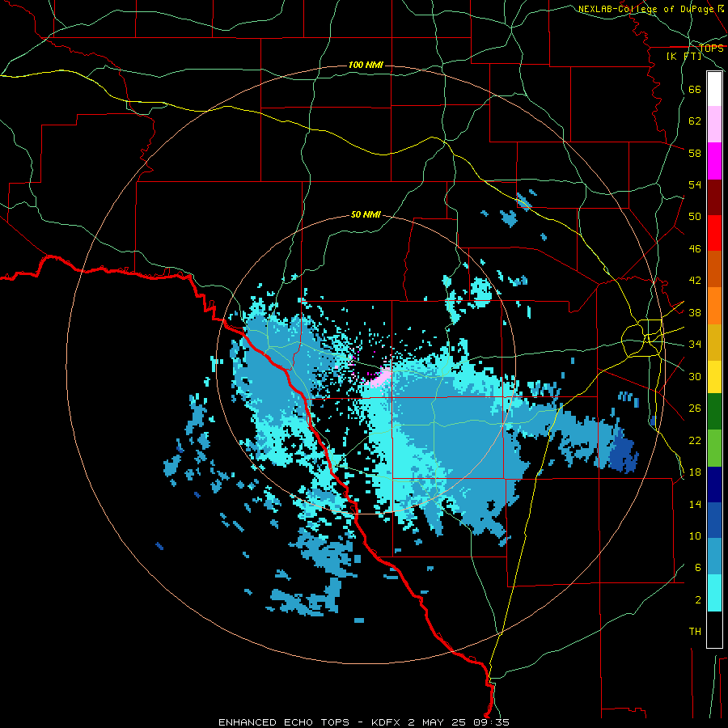Viewport: 728px width, 728px height.
Task: Click the 22 legend scale number
Action: [x=695, y=440]
